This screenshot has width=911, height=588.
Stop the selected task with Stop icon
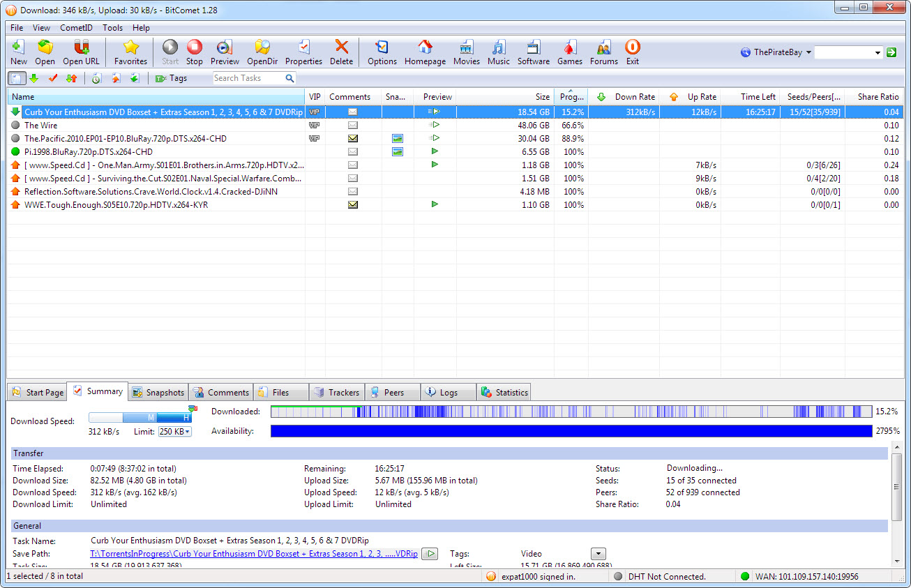195,47
